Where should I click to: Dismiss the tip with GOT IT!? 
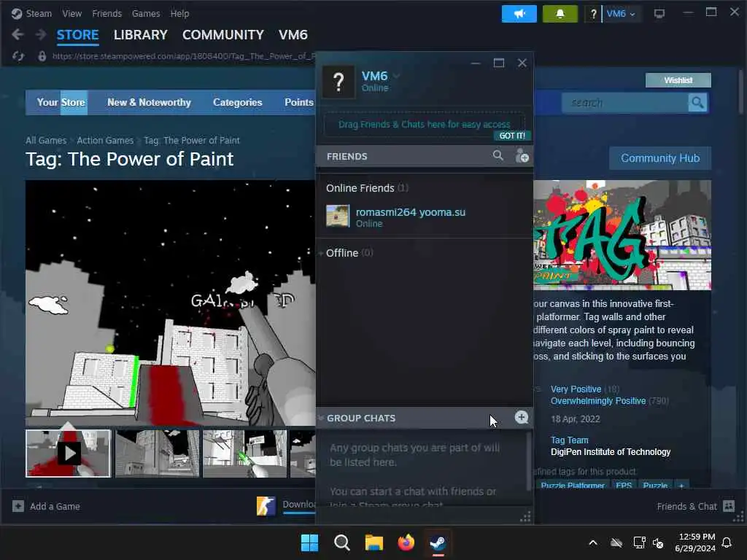point(512,136)
